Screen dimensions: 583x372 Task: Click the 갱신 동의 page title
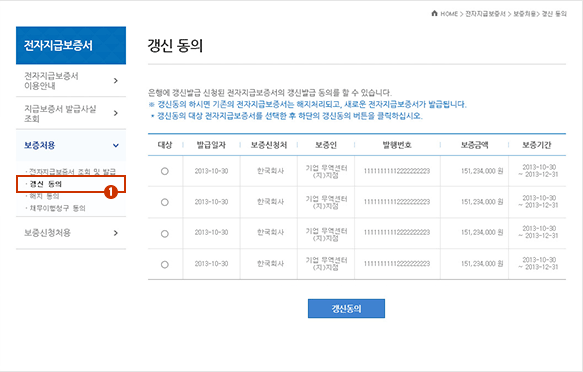tap(175, 46)
